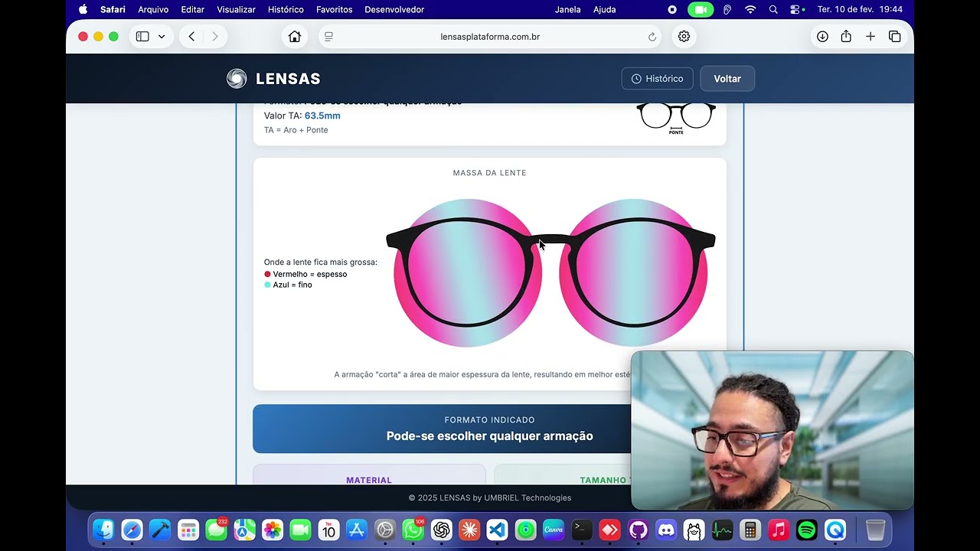Open the Editar menu
980x551 pixels.
pyautogui.click(x=193, y=9)
